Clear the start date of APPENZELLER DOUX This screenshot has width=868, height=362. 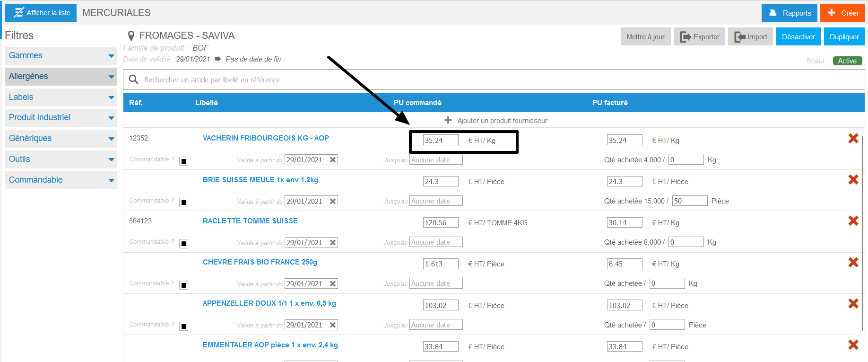click(333, 325)
